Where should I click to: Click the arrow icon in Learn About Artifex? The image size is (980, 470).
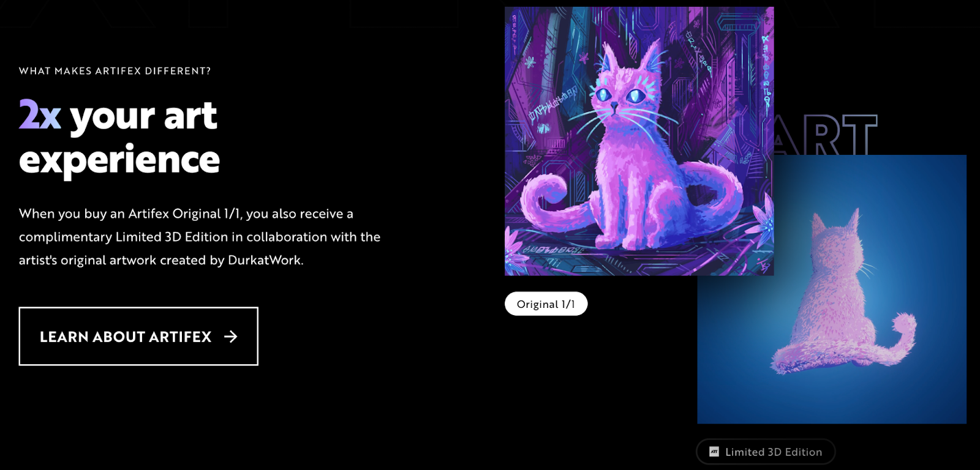coord(230,337)
